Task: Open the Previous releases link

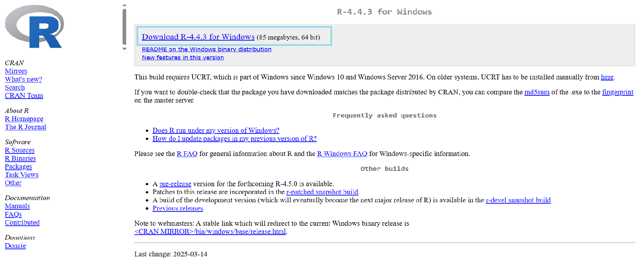Action: [x=178, y=208]
